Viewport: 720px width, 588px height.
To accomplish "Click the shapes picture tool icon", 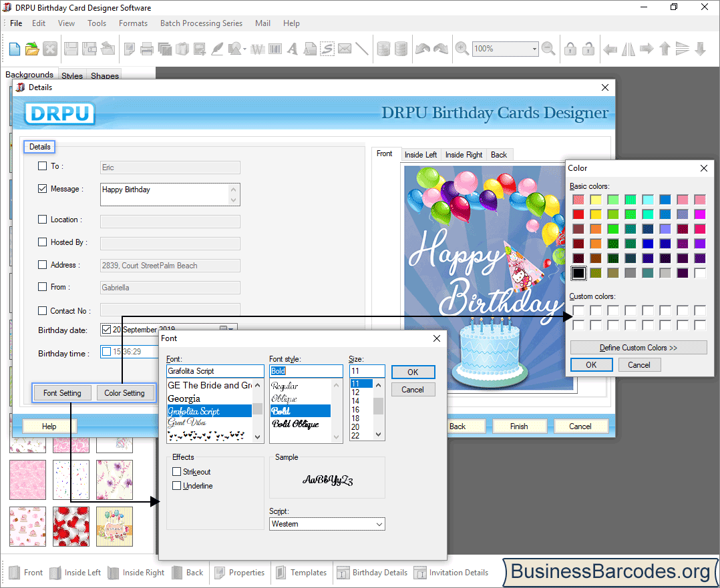I will [234, 49].
